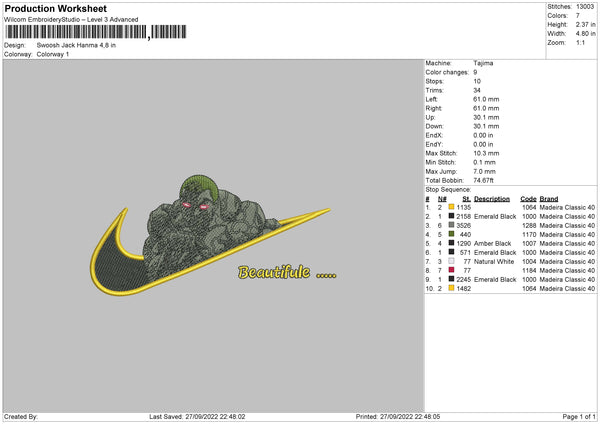Click the Min Stitch value 0.1 mm

point(484,163)
